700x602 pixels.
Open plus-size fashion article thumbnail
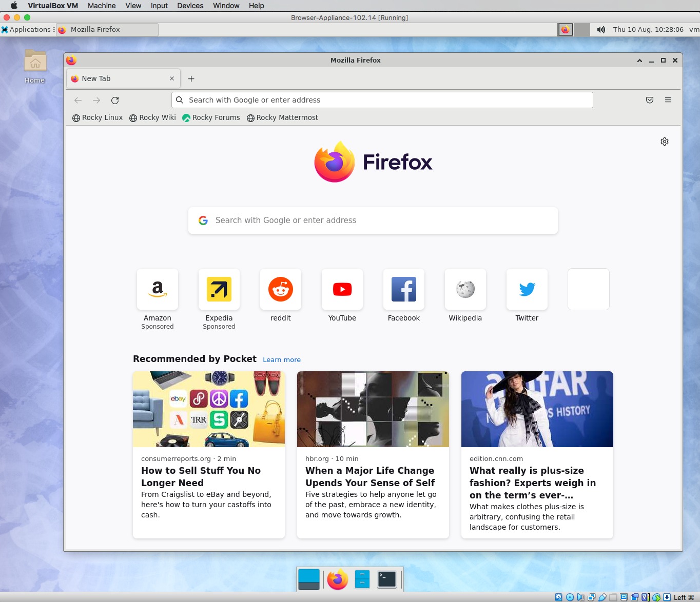click(x=537, y=409)
